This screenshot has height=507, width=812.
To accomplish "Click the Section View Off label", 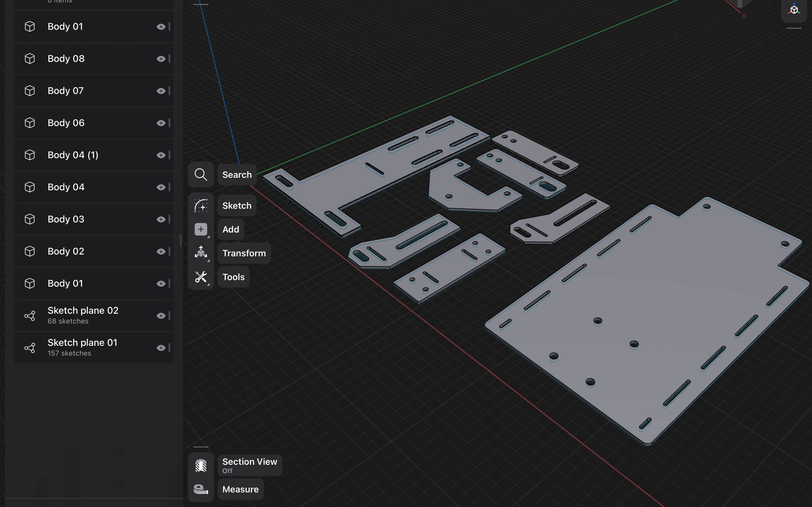I will click(250, 465).
